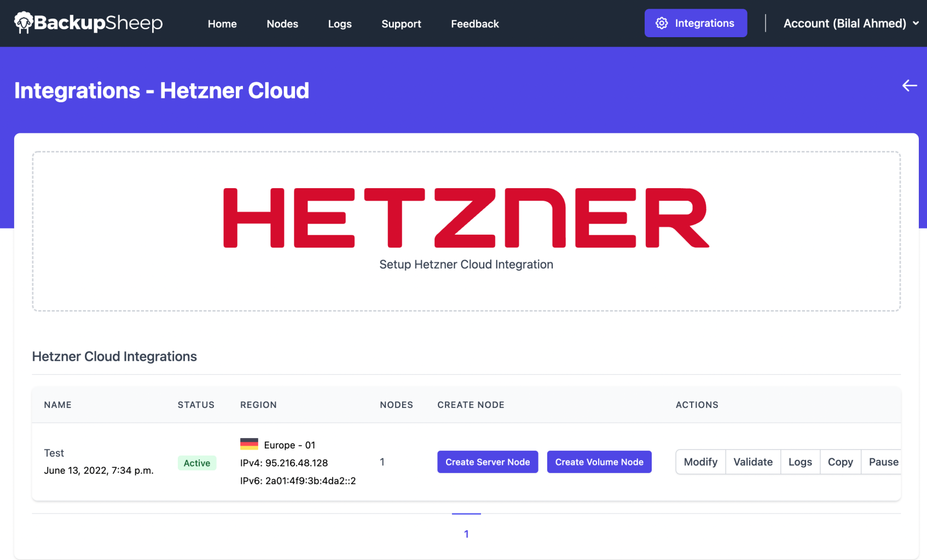Click the Europe - 01 region text
927x560 pixels.
pos(289,445)
